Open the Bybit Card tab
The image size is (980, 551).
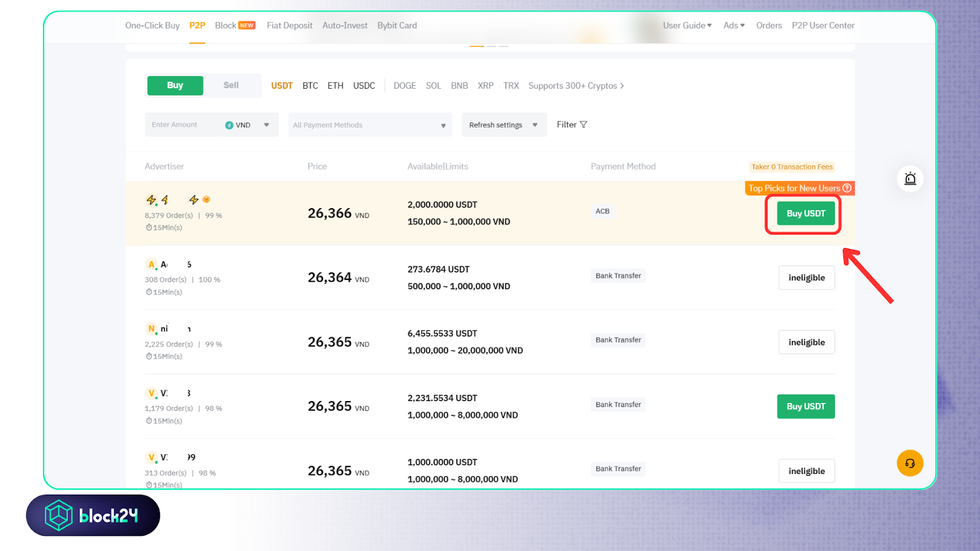(397, 26)
